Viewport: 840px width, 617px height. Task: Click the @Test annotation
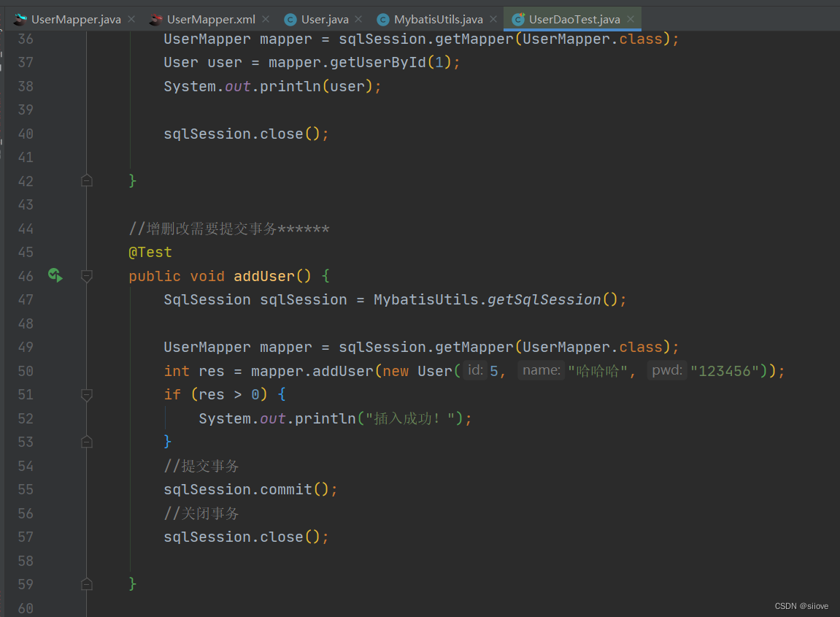point(150,252)
